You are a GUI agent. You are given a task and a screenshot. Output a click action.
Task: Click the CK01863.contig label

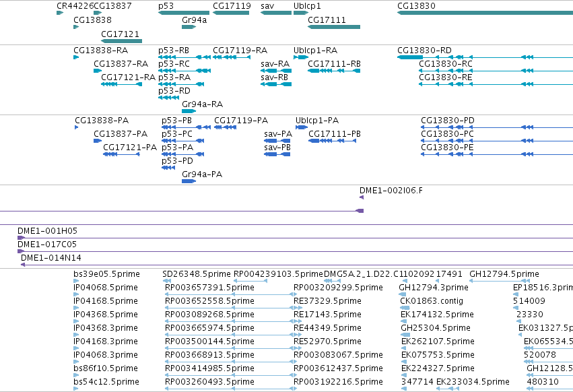tap(432, 301)
